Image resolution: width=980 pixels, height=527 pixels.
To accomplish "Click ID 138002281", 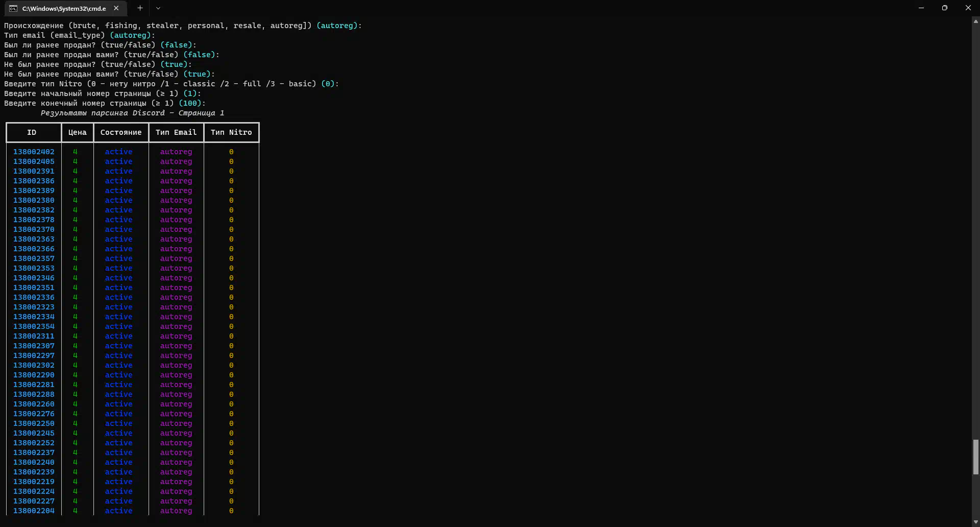I will 34,385.
